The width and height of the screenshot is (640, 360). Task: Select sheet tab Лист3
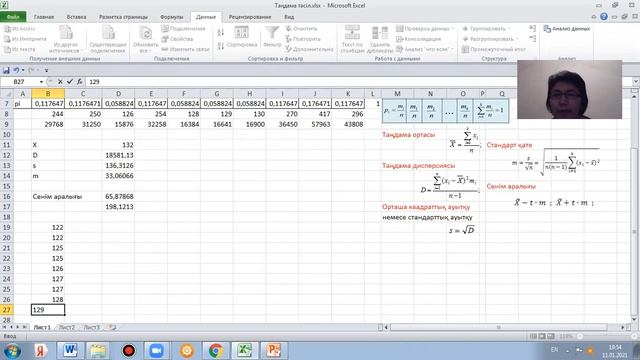[91, 327]
